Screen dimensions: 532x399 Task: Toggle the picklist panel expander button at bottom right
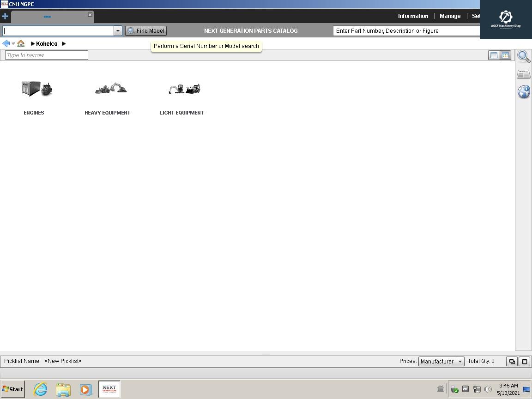coord(524,361)
